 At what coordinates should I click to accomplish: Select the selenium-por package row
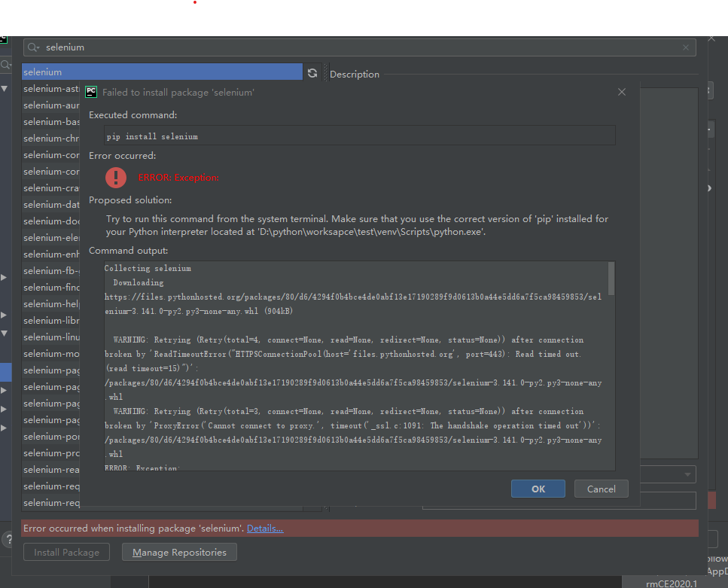point(51,437)
